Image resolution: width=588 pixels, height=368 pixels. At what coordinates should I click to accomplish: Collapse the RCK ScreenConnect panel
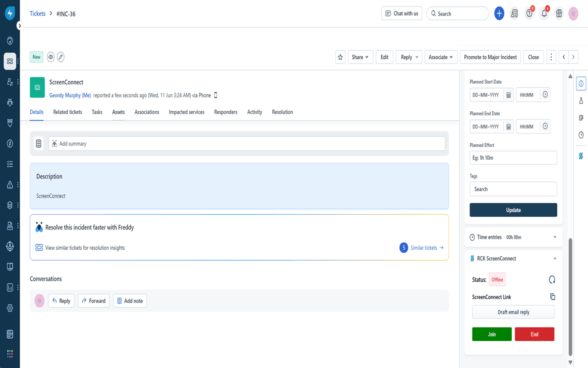pyautogui.click(x=555, y=258)
